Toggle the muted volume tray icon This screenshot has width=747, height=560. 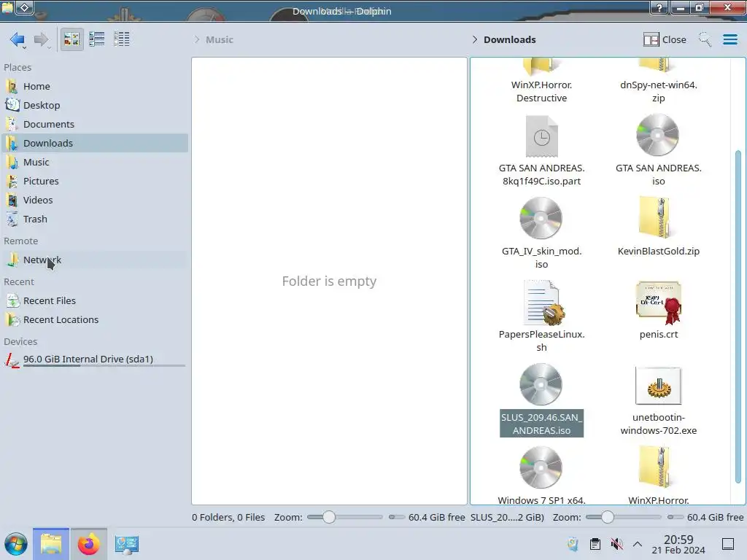[616, 544]
